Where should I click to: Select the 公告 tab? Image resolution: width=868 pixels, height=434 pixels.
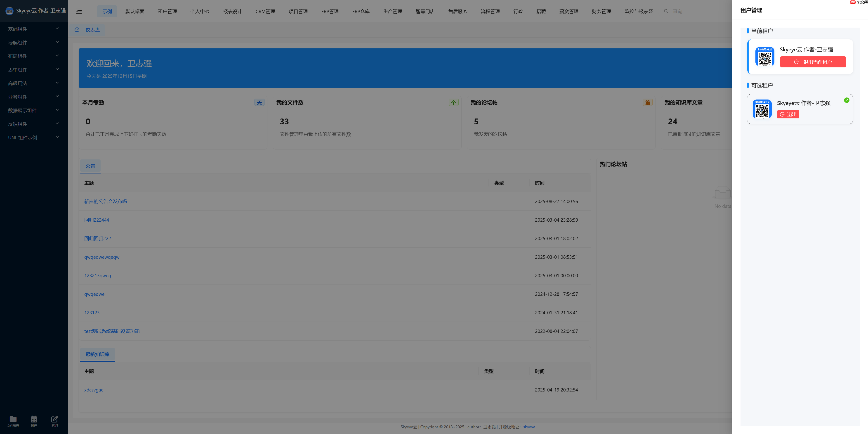pyautogui.click(x=90, y=166)
